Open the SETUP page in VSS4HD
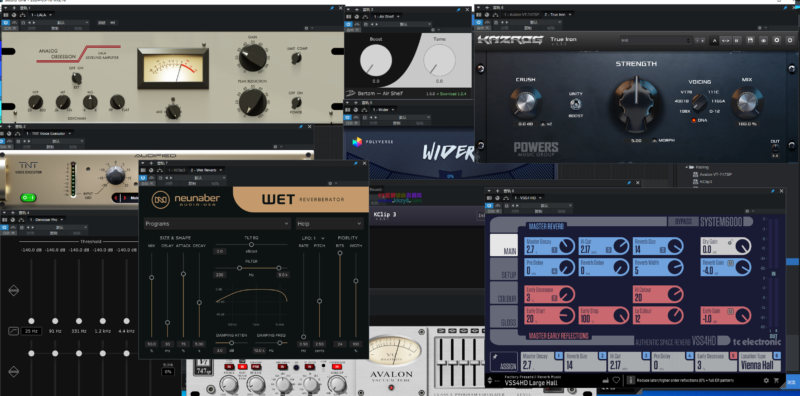This screenshot has height=396, width=800. tap(504, 269)
